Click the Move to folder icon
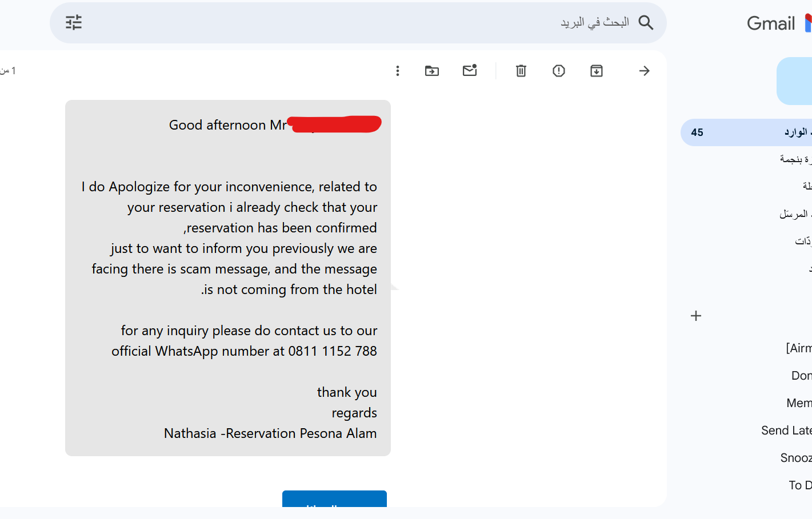Image resolution: width=812 pixels, height=519 pixels. click(432, 71)
